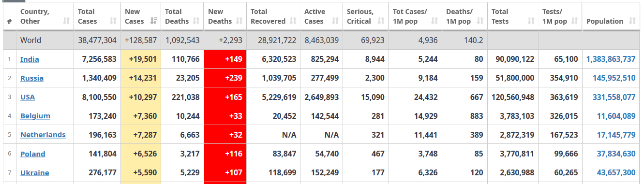Click sort arrows next to Population
The width and height of the screenshot is (644, 184).
coord(632,21)
